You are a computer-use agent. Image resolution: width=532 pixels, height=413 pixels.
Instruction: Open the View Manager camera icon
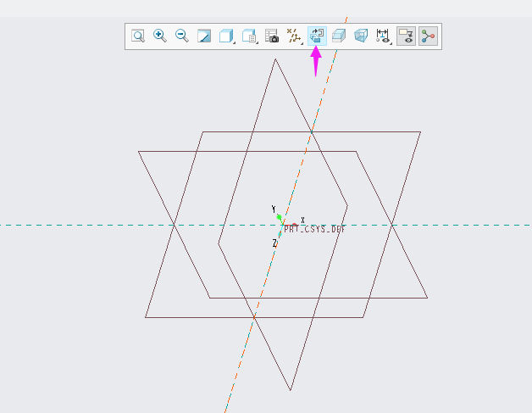click(x=272, y=36)
